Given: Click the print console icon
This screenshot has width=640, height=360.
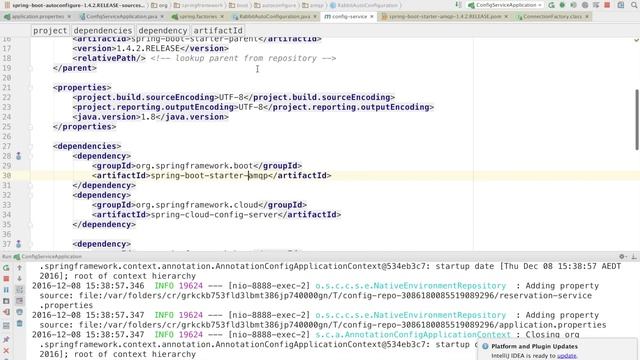Looking at the screenshot, I should pos(19,312).
